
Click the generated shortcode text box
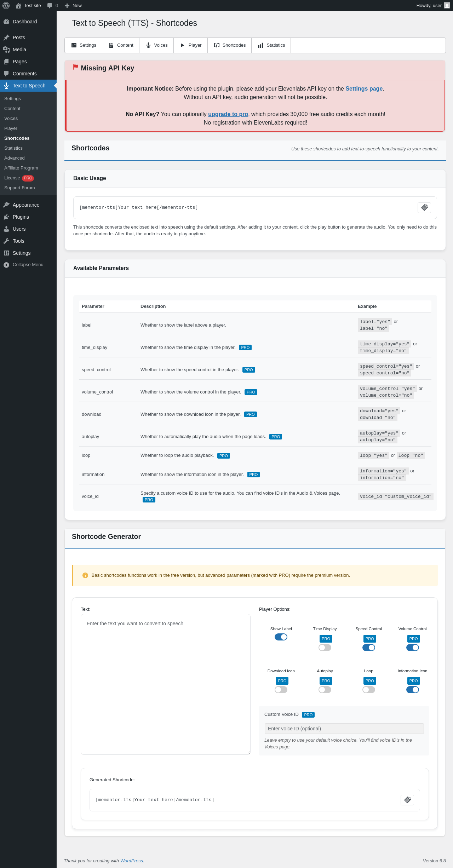coord(255,800)
